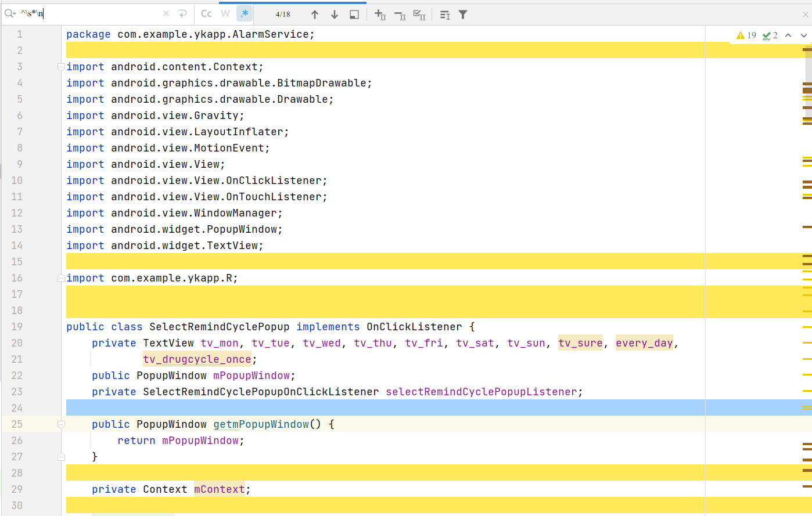Viewport: 812px width, 516px height.
Task: Click import android.view.Gravity line
Action: tap(155, 116)
